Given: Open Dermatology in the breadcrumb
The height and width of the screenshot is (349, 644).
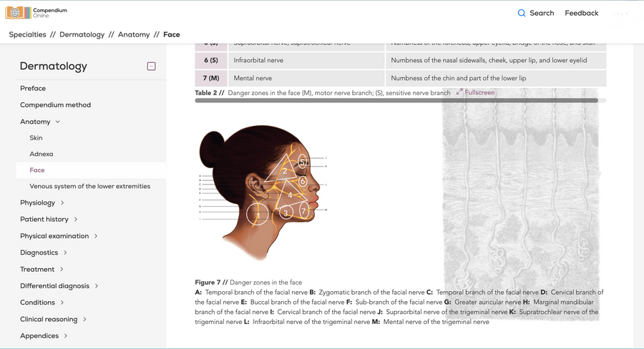Looking at the screenshot, I should [x=82, y=34].
